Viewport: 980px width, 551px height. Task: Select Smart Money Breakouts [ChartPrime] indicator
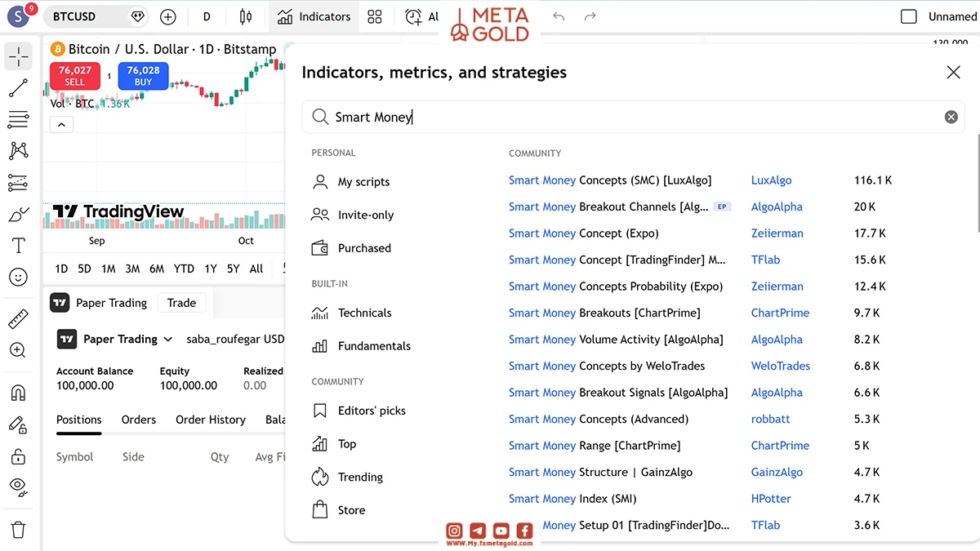(x=604, y=313)
